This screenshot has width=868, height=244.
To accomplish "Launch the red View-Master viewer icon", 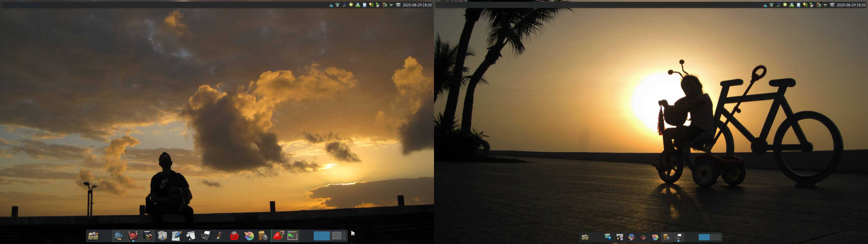I will [x=234, y=236].
